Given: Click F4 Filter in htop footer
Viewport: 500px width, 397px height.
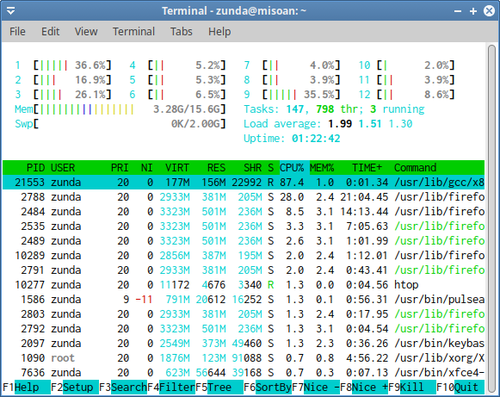Looking at the screenshot, I should (171, 387).
